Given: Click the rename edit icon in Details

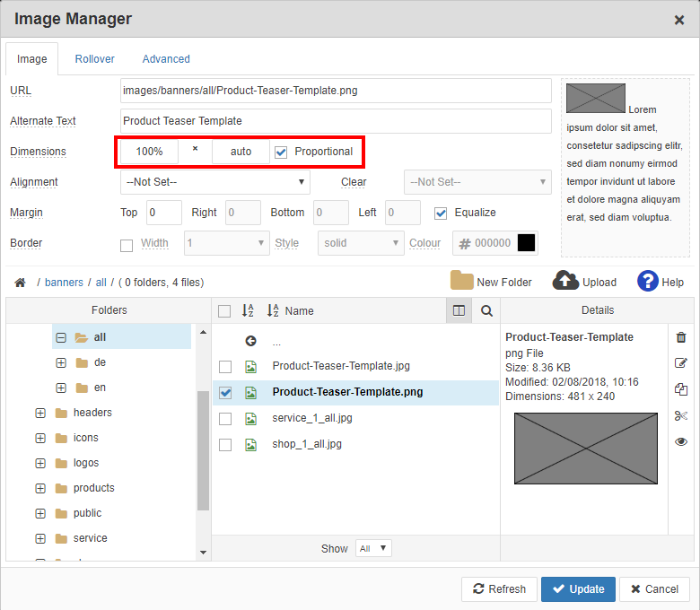Looking at the screenshot, I should coord(681,362).
